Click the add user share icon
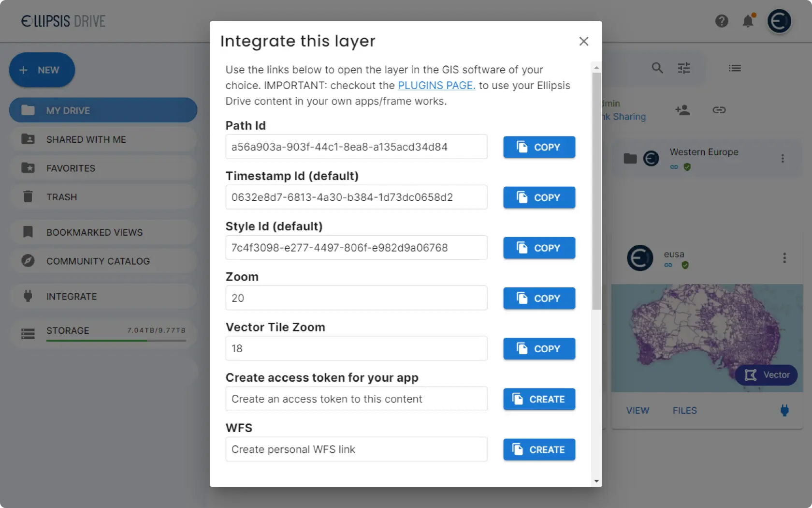 click(682, 110)
